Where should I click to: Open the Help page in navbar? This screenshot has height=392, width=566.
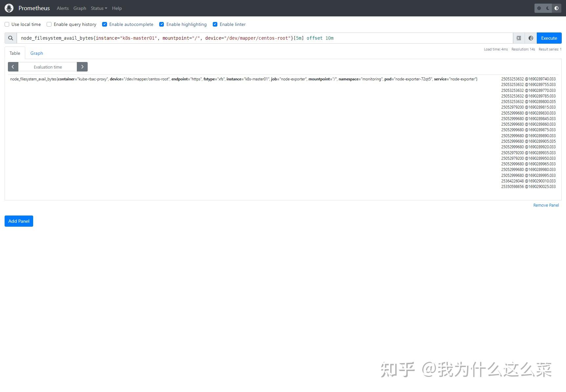pos(117,8)
